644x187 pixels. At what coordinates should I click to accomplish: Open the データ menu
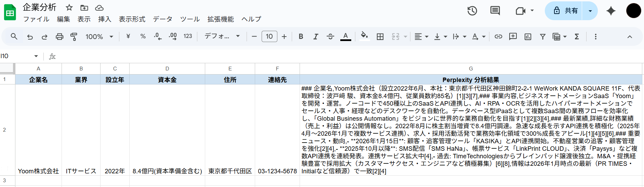(162, 19)
